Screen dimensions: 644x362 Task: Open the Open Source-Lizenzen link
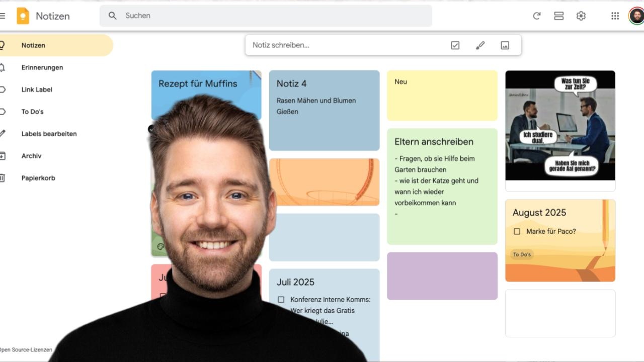(x=25, y=349)
